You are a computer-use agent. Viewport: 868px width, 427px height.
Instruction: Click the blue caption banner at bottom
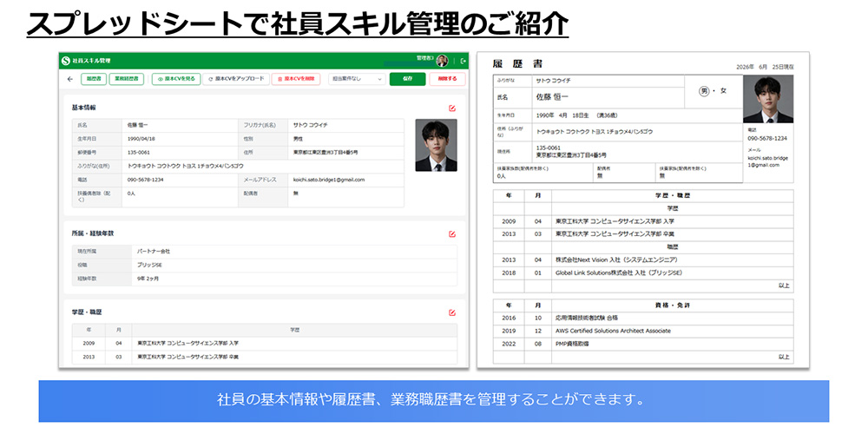coord(433,401)
